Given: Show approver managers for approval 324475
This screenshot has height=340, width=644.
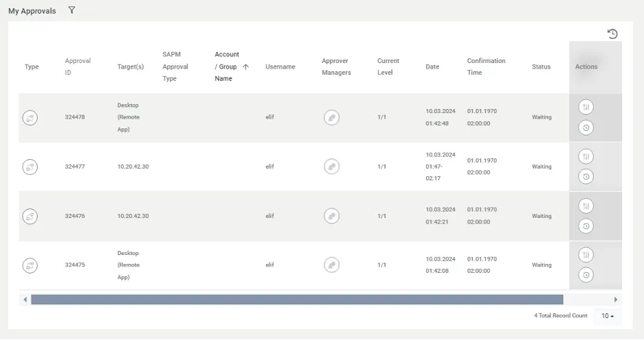Looking at the screenshot, I should 332,265.
